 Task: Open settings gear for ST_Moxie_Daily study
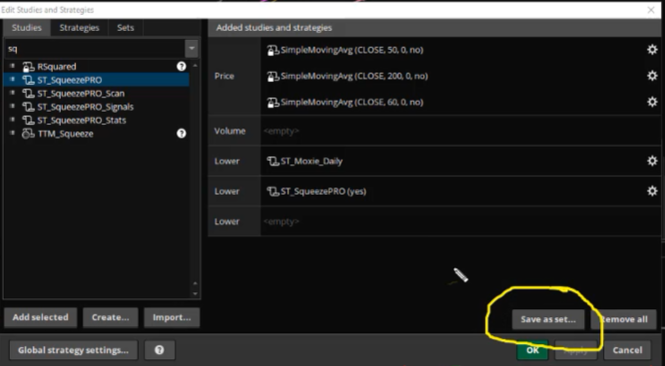[652, 161]
